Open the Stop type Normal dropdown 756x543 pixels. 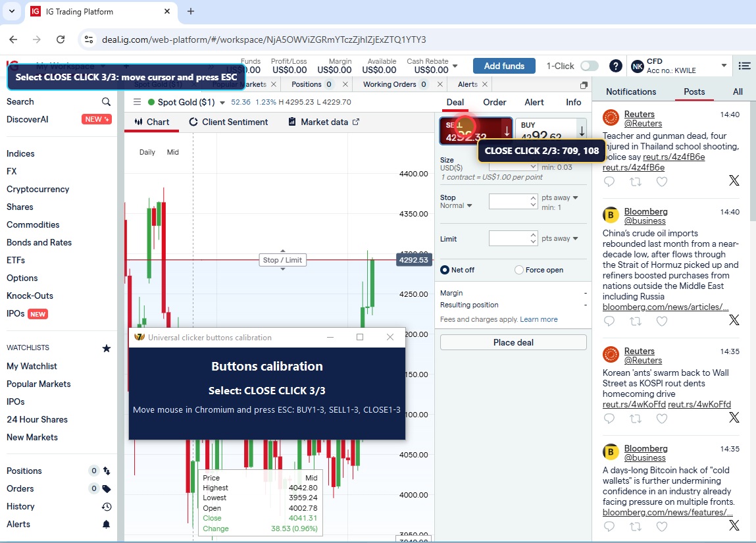(x=455, y=205)
